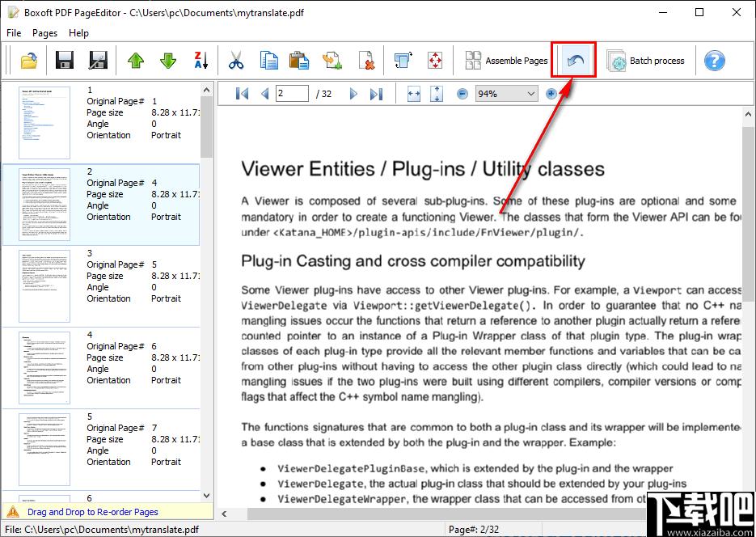Save the PDF with the disk icon
This screenshot has width=756, height=537.
coord(65,61)
